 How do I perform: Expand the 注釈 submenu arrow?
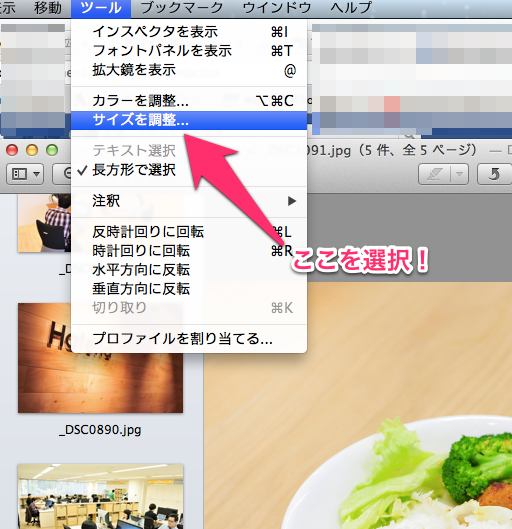pos(292,201)
